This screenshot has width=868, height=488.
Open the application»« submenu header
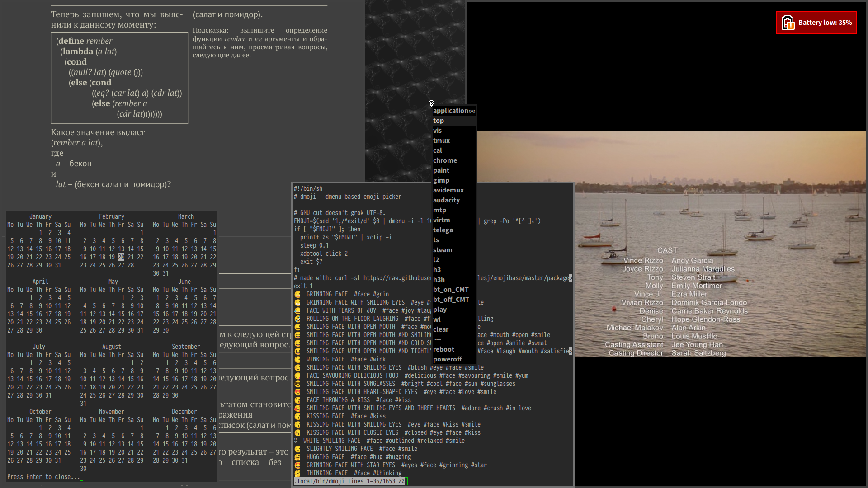(453, 111)
